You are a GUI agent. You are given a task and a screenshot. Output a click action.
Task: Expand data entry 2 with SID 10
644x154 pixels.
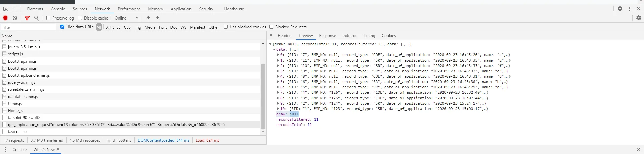[x=278, y=66]
